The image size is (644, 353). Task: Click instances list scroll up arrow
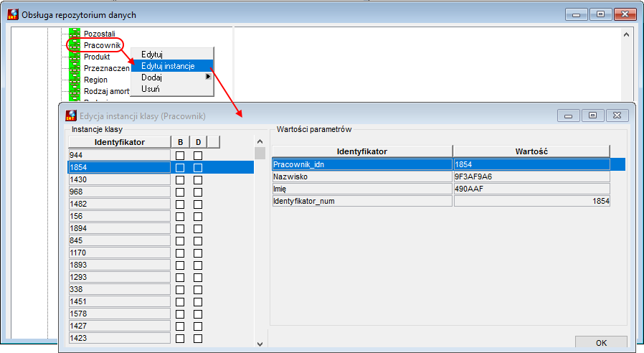pos(260,142)
